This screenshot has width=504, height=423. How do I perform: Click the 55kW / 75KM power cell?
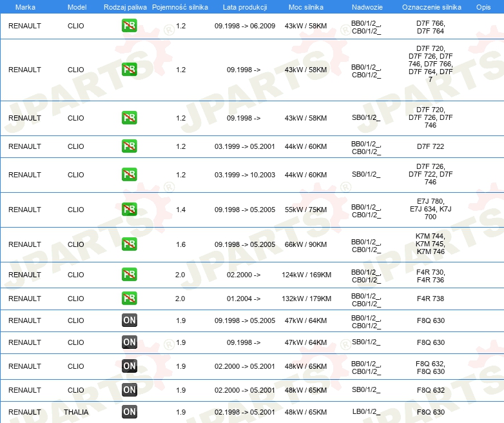pyautogui.click(x=305, y=210)
